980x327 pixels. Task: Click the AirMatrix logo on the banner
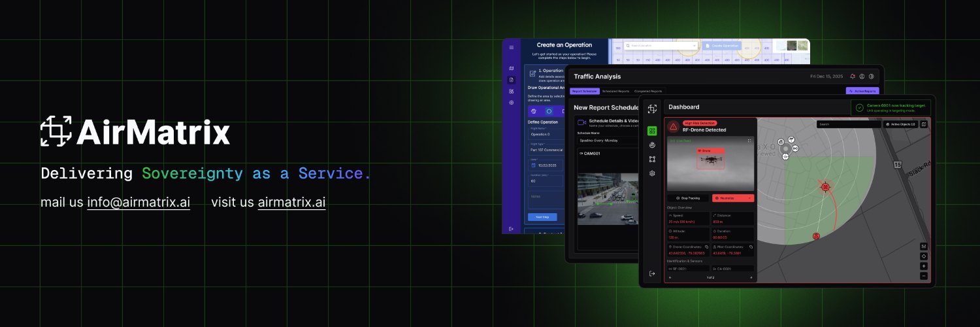pos(135,131)
